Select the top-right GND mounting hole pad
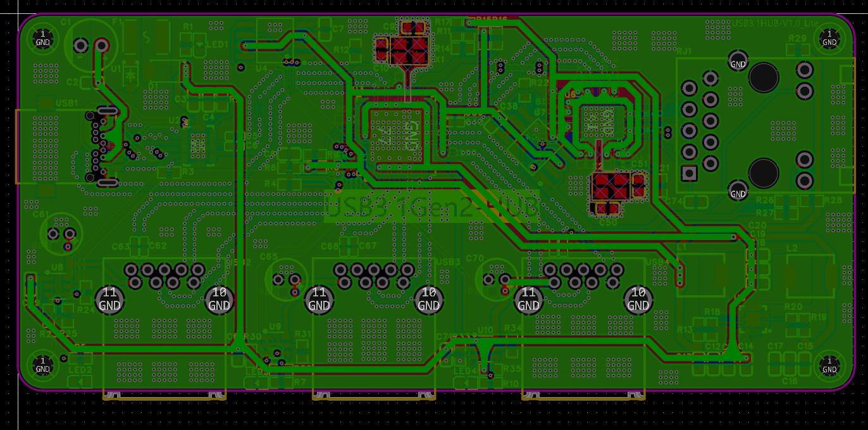The image size is (868, 430). [x=829, y=39]
